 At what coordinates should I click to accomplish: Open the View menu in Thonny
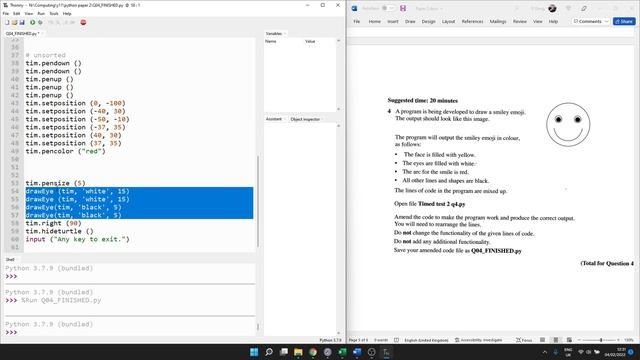coord(29,13)
